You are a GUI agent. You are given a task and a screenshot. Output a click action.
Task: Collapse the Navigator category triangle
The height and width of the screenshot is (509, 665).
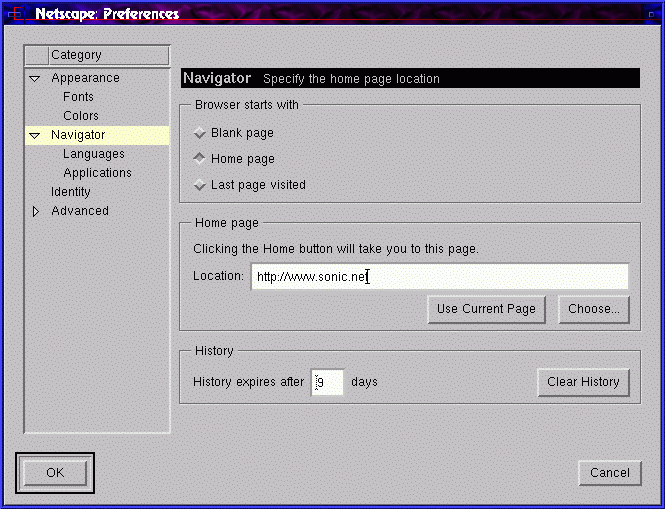tap(35, 136)
